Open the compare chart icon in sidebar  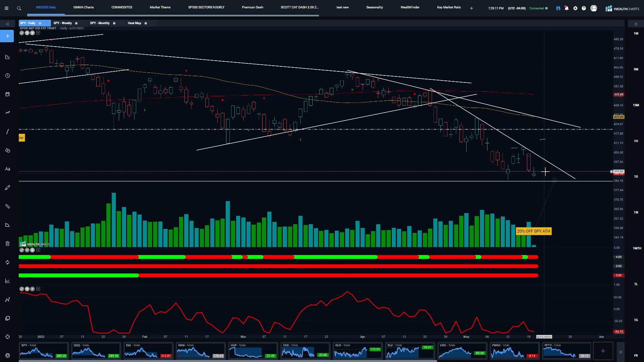(7, 281)
